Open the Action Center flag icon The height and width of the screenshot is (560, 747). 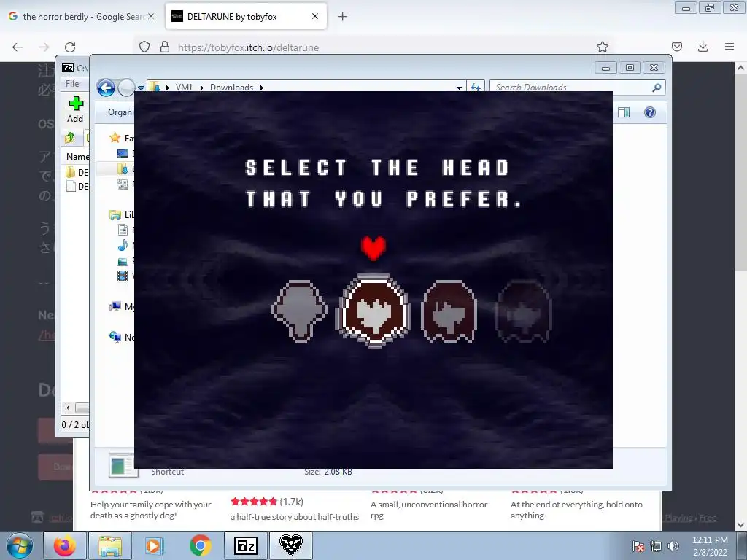click(x=638, y=546)
